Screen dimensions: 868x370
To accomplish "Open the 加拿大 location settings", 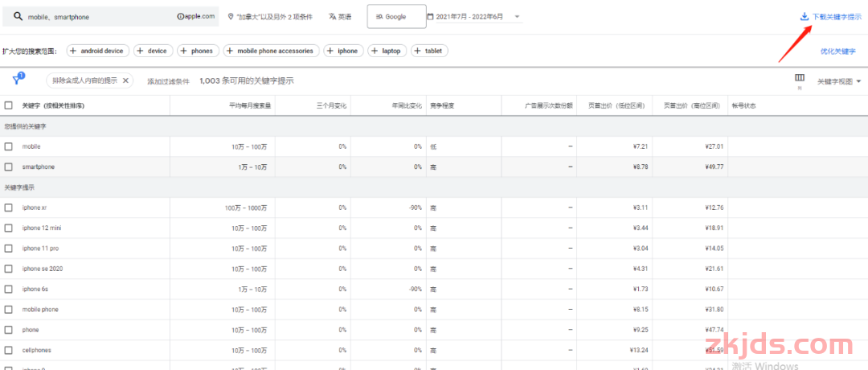I will point(270,17).
